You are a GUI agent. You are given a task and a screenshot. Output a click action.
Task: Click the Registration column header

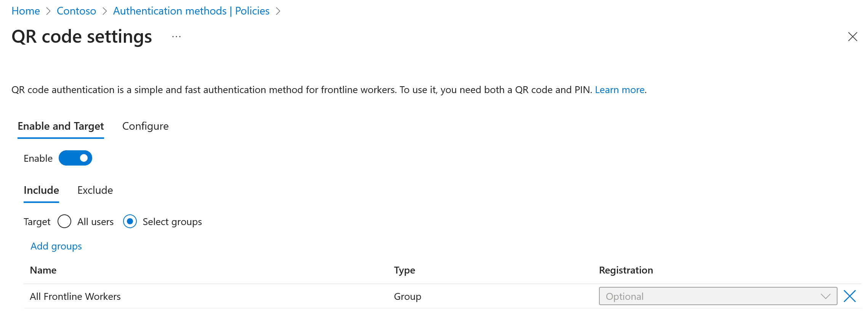[x=626, y=270]
